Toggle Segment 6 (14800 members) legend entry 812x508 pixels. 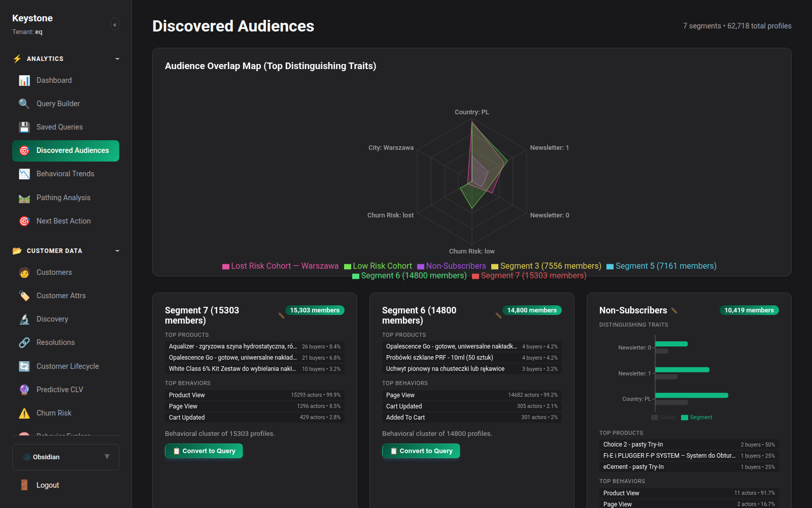tap(410, 276)
